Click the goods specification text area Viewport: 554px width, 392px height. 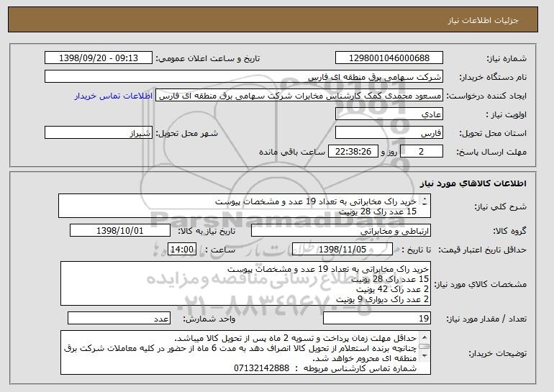point(245,283)
